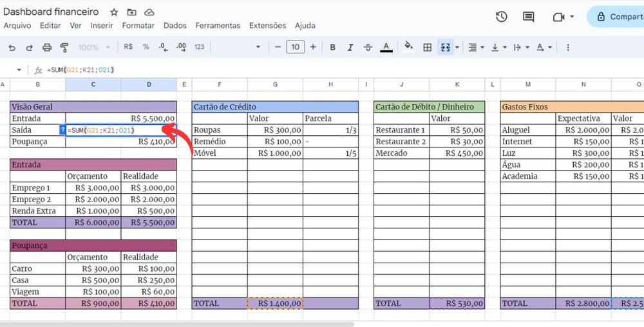The height and width of the screenshot is (327, 644).
Task: Redo the last action
Action: pos(29,48)
